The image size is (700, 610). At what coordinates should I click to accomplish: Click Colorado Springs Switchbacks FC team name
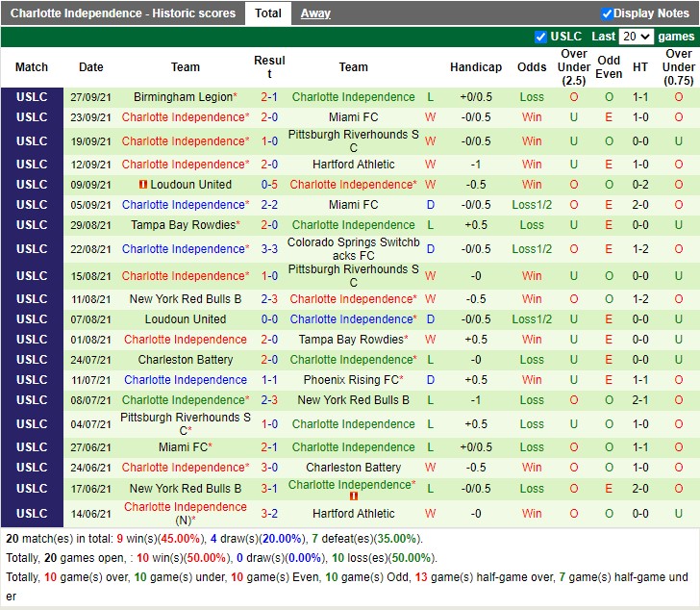353,249
